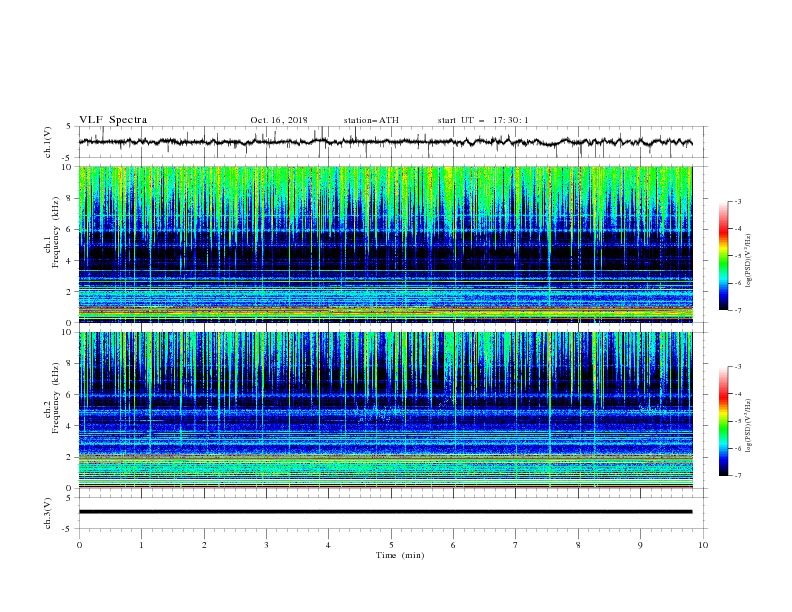
Task: Click the "station=ATH" header label
Action: point(371,120)
